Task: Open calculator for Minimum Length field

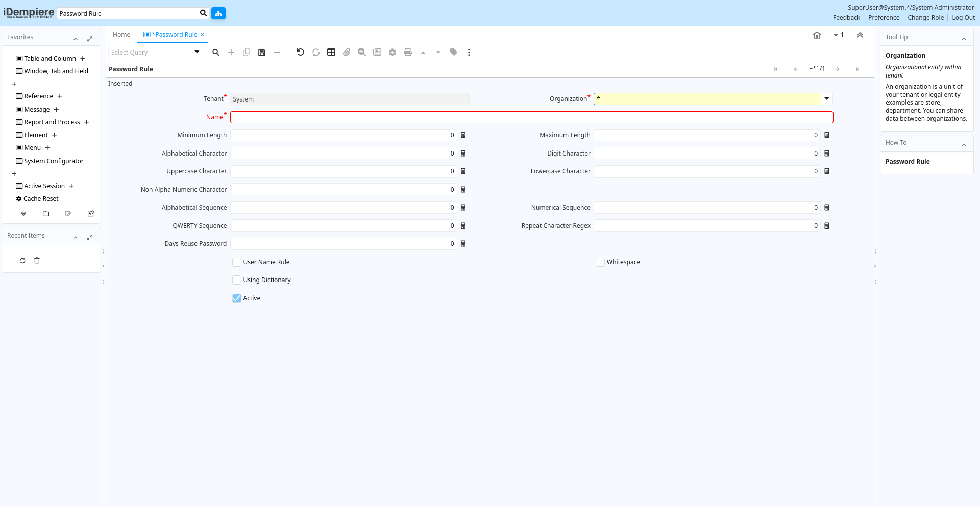Action: 463,135
